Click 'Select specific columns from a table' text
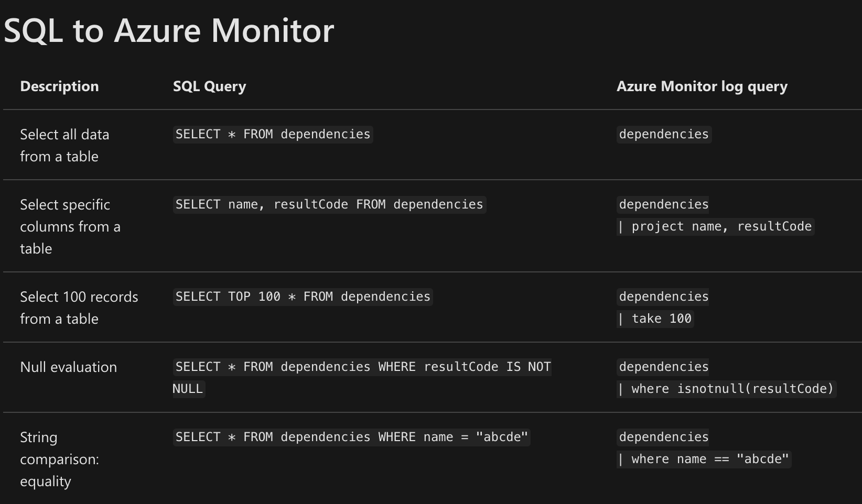This screenshot has height=504, width=862. pos(70,226)
